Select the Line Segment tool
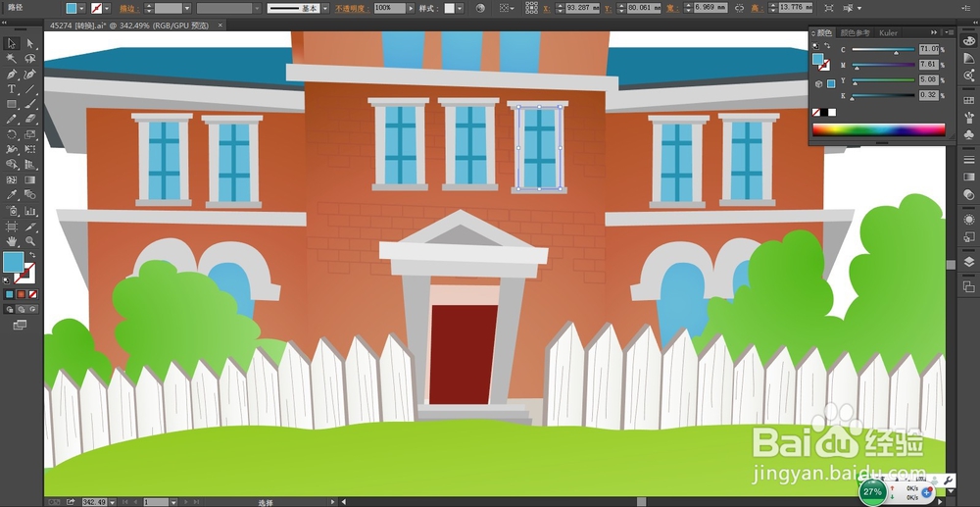Image resolution: width=980 pixels, height=507 pixels. 29,89
